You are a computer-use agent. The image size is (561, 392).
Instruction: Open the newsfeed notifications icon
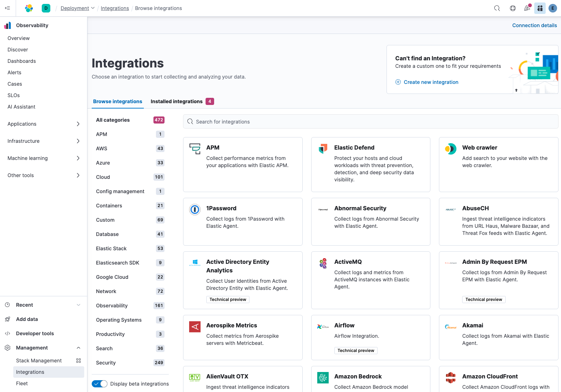(527, 8)
